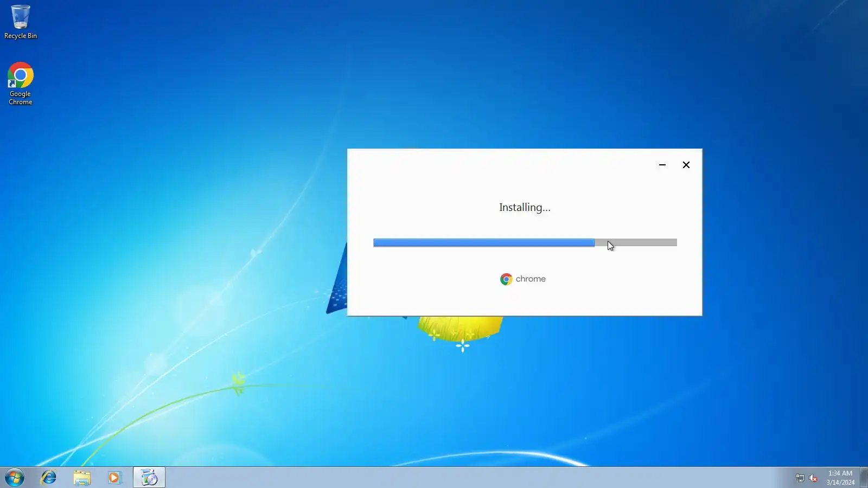This screenshot has width=868, height=488.
Task: Click the Show desktop strip
Action: pos(864,478)
